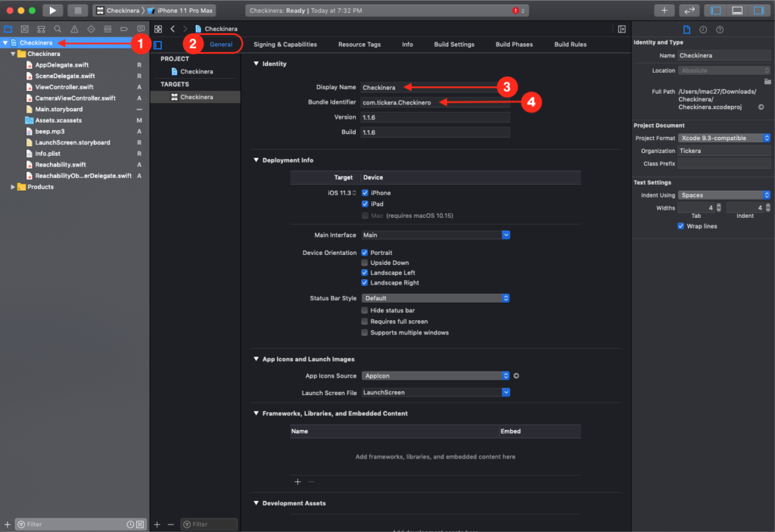Collapse the Identity section
The image size is (775, 532).
[x=256, y=64]
